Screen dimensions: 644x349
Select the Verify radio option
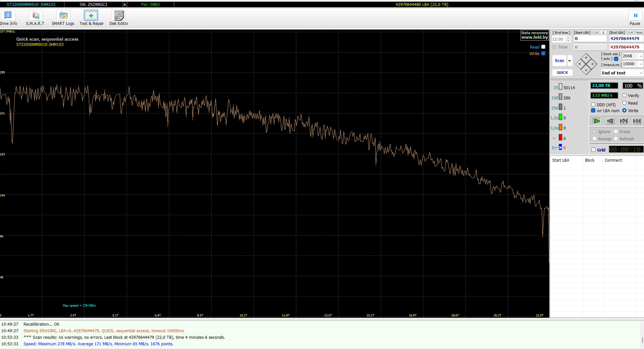624,96
